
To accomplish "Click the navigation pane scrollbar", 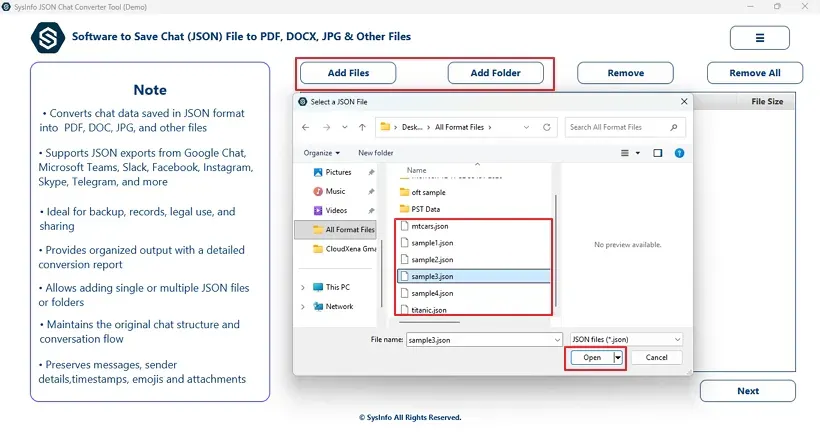I will [381, 272].
